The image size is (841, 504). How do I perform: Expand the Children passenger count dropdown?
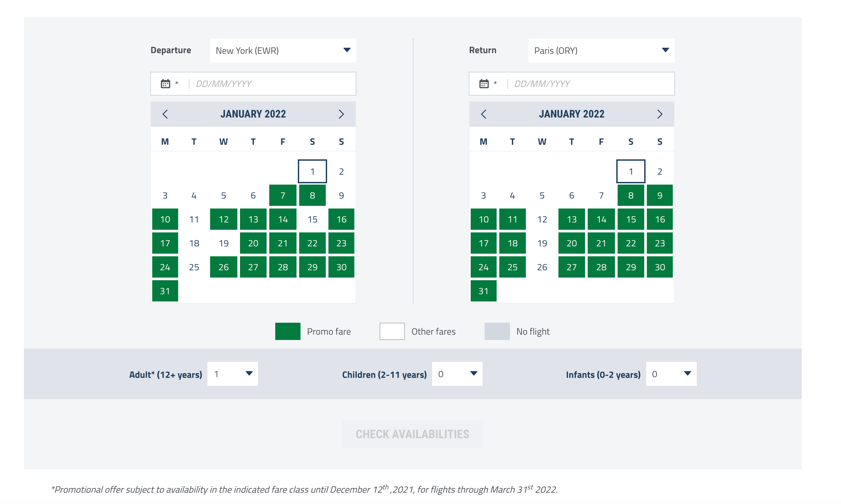(x=457, y=374)
